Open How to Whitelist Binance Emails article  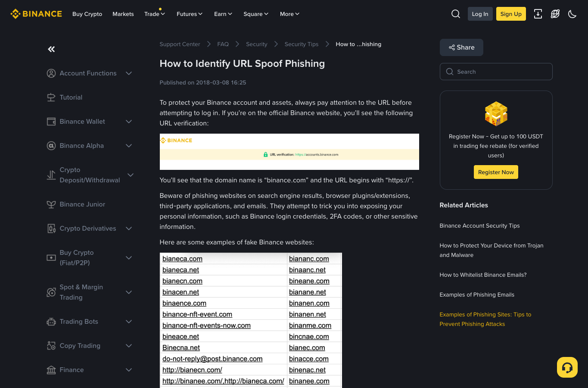[x=483, y=275]
